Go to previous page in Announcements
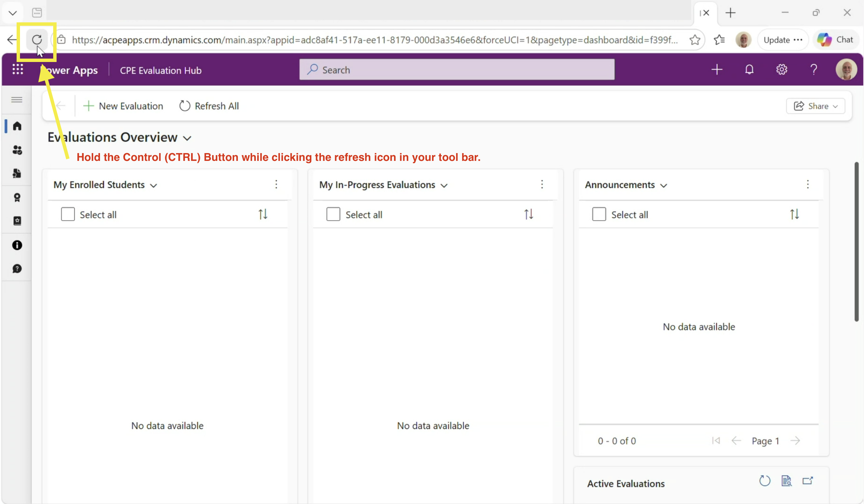Viewport: 864px width, 504px height. pos(736,441)
